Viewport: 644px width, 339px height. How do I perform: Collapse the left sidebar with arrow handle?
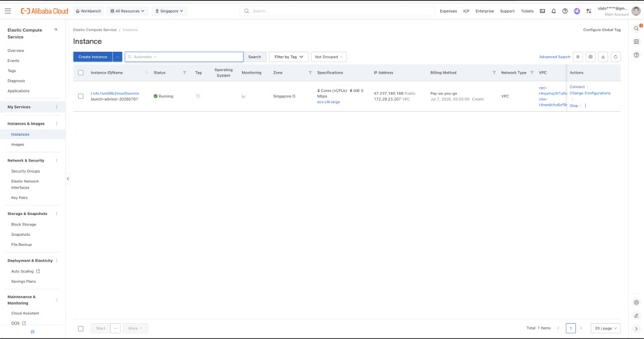point(68,179)
